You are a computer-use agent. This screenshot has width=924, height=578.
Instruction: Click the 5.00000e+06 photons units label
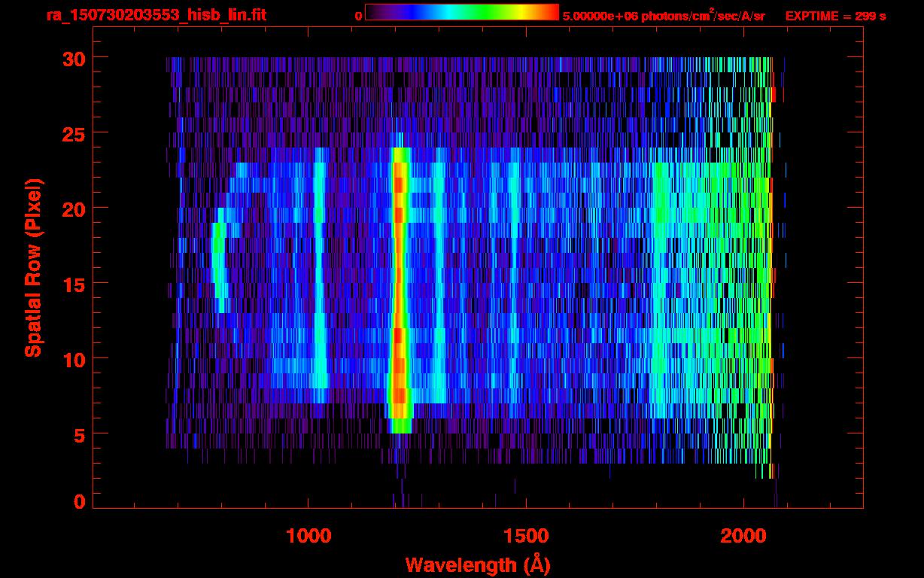(664, 15)
